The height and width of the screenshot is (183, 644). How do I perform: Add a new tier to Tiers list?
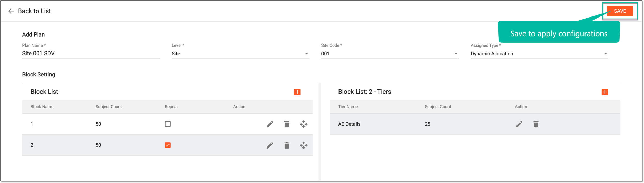tap(605, 92)
